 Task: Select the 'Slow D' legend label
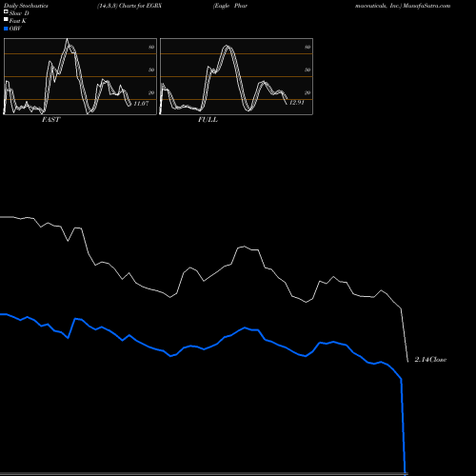19,13
